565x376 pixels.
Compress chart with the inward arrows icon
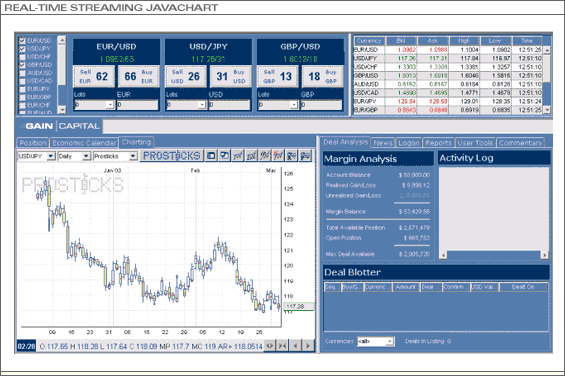click(282, 346)
